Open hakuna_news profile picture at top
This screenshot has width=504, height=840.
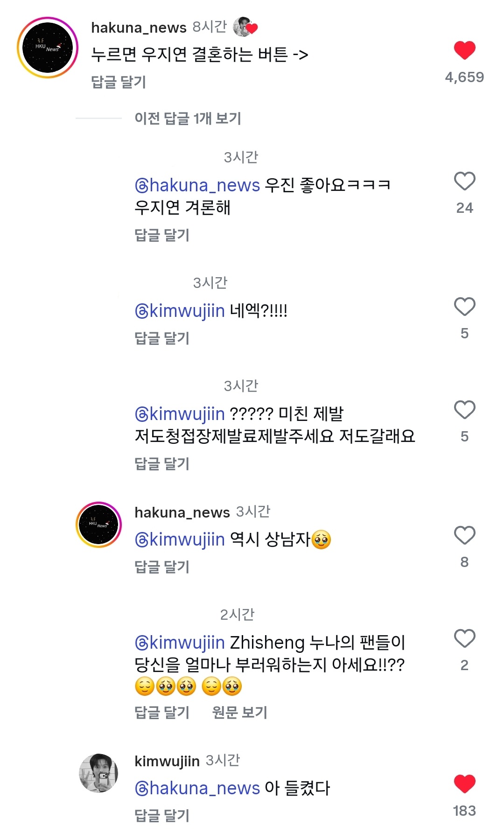coord(48,48)
